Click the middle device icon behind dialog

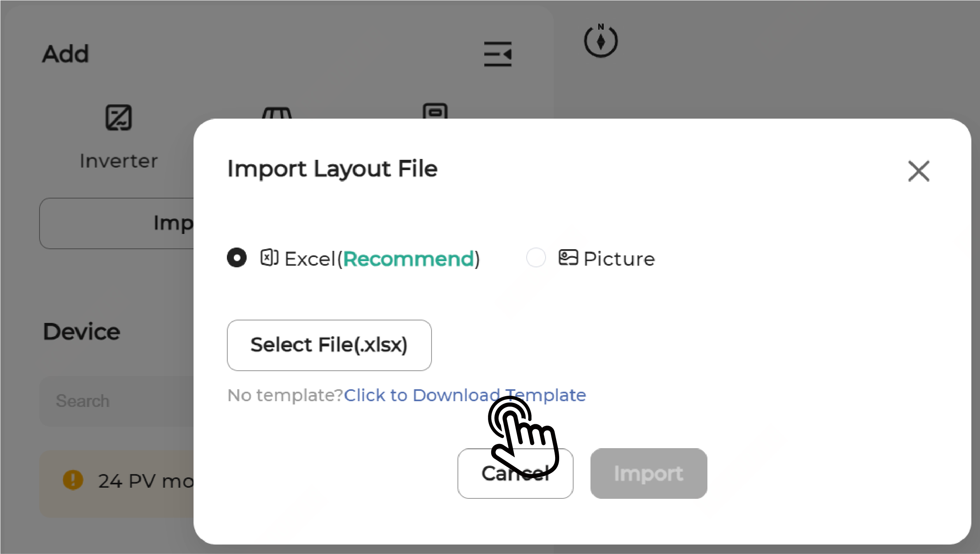pyautogui.click(x=277, y=112)
